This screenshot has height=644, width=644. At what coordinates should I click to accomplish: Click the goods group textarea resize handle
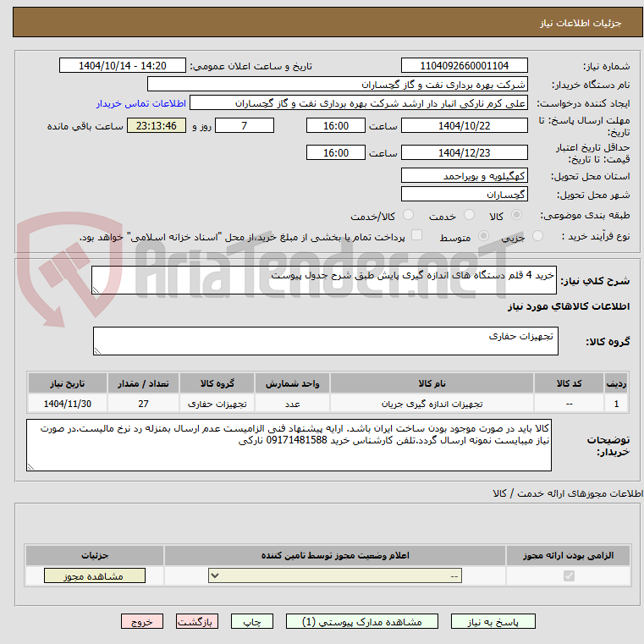click(98, 350)
